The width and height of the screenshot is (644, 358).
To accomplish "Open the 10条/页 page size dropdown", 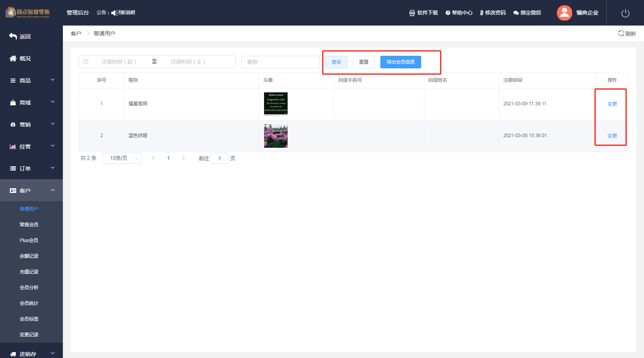I will 122,158.
